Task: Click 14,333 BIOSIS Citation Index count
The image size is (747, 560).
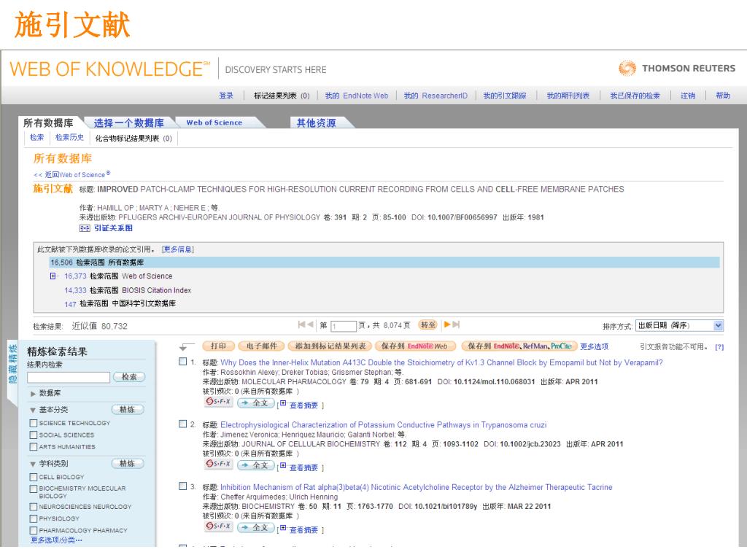Action: (x=75, y=290)
